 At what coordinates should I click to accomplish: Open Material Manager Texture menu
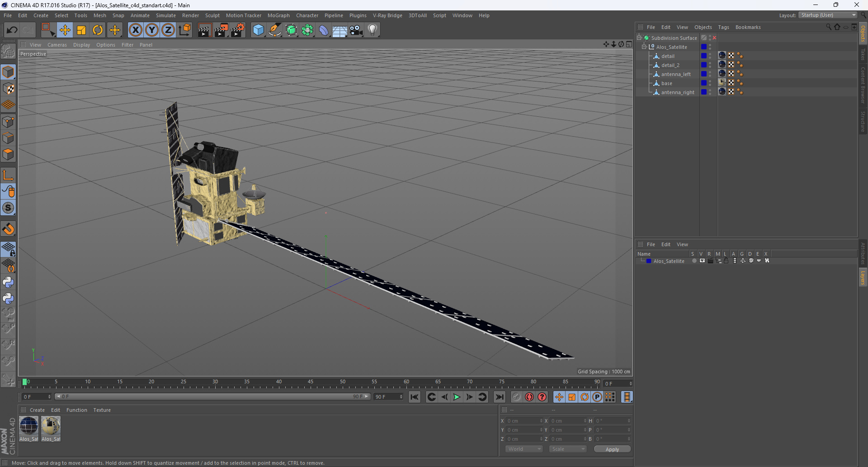102,410
